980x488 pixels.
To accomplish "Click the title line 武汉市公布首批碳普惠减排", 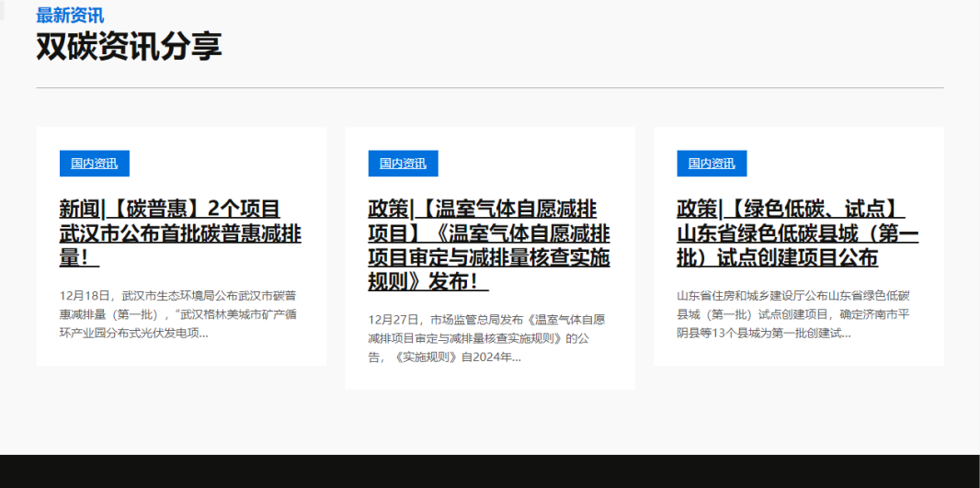I will pos(180,233).
